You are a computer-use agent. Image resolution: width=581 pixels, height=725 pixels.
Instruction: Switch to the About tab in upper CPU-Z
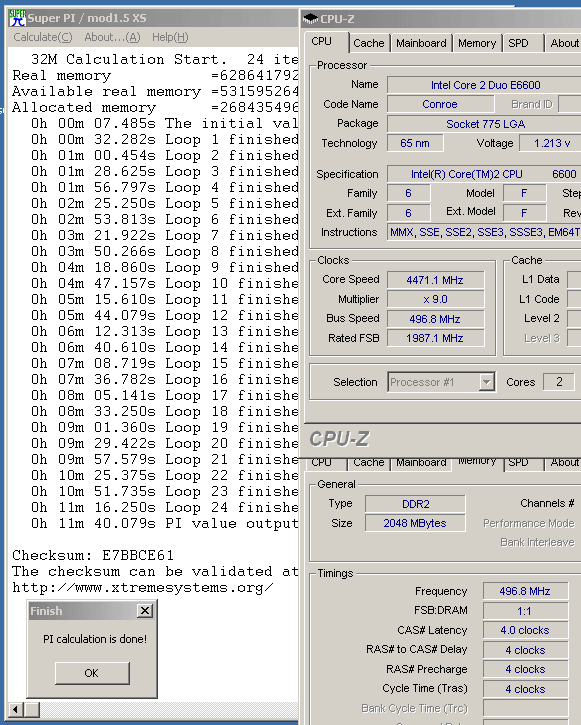563,43
